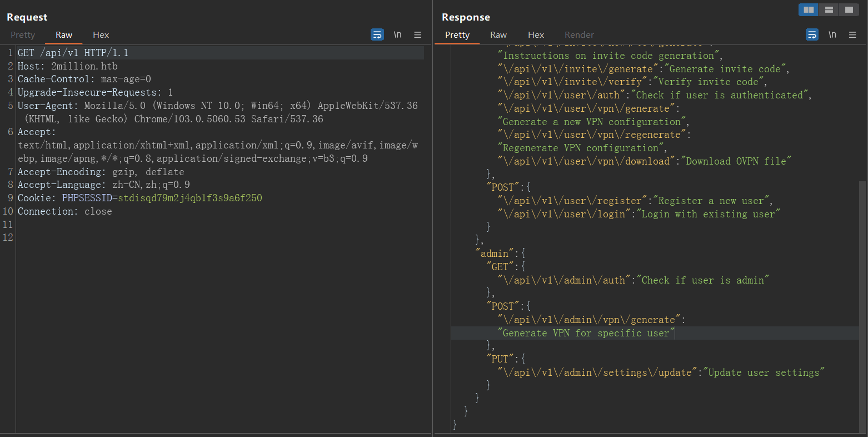Click the "Check if user is authenticated" line

point(655,95)
